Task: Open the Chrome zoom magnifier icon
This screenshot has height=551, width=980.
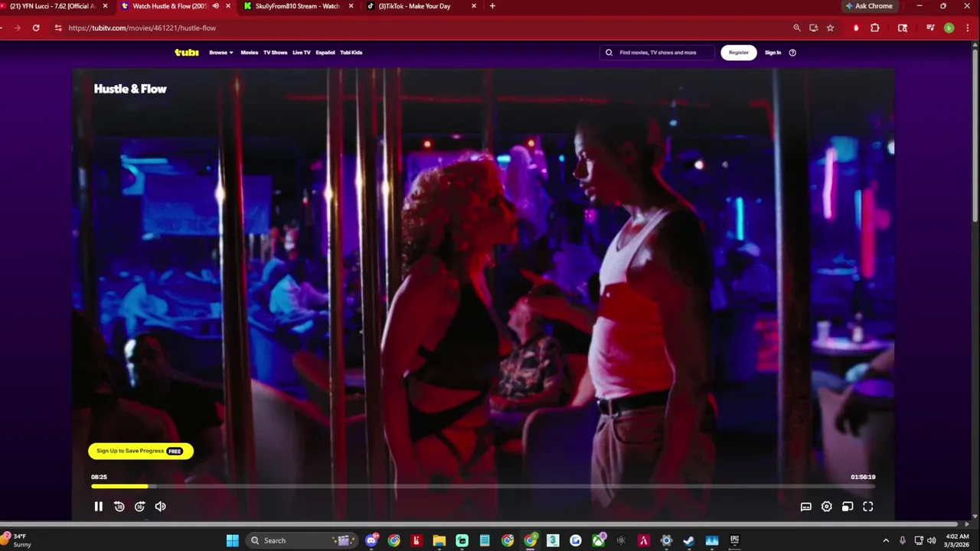Action: pyautogui.click(x=797, y=28)
